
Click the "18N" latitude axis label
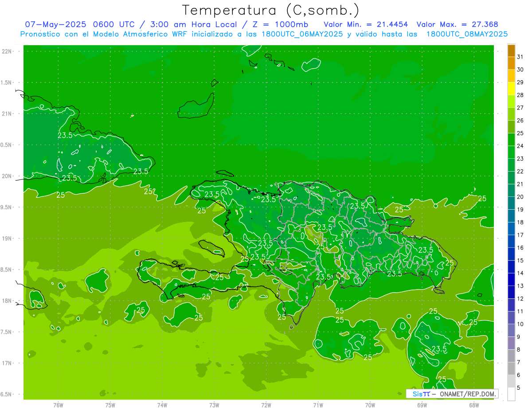point(7,301)
